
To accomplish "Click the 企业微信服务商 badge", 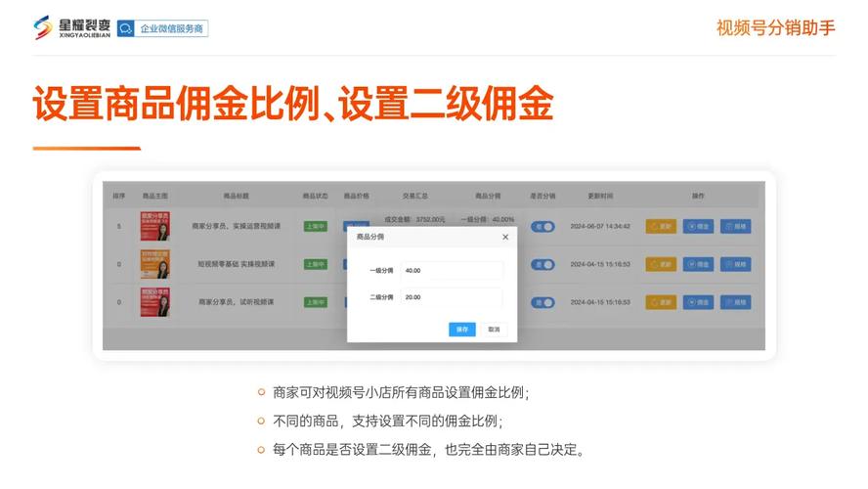I will tap(162, 28).
